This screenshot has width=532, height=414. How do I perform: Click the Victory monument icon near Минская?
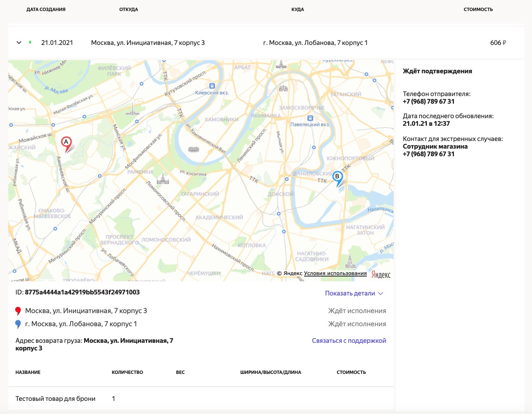[132, 109]
